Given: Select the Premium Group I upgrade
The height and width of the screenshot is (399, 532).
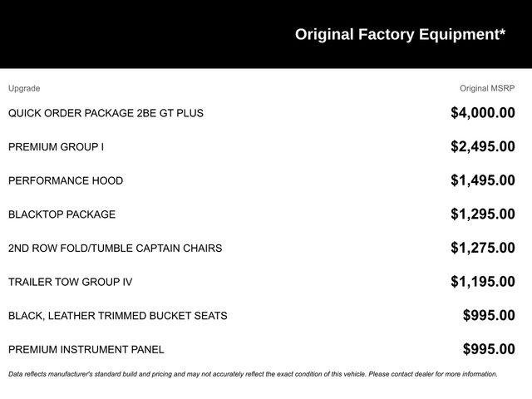Looking at the screenshot, I should click(x=56, y=147).
